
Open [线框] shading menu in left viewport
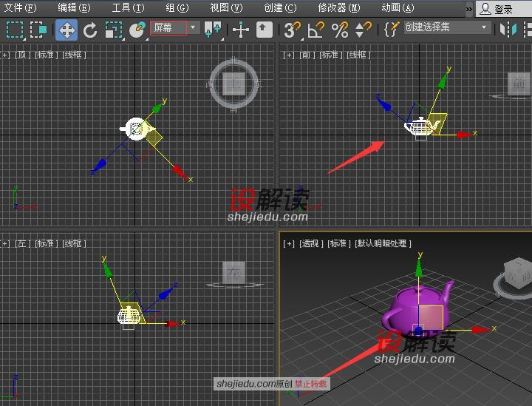pyautogui.click(x=75, y=243)
